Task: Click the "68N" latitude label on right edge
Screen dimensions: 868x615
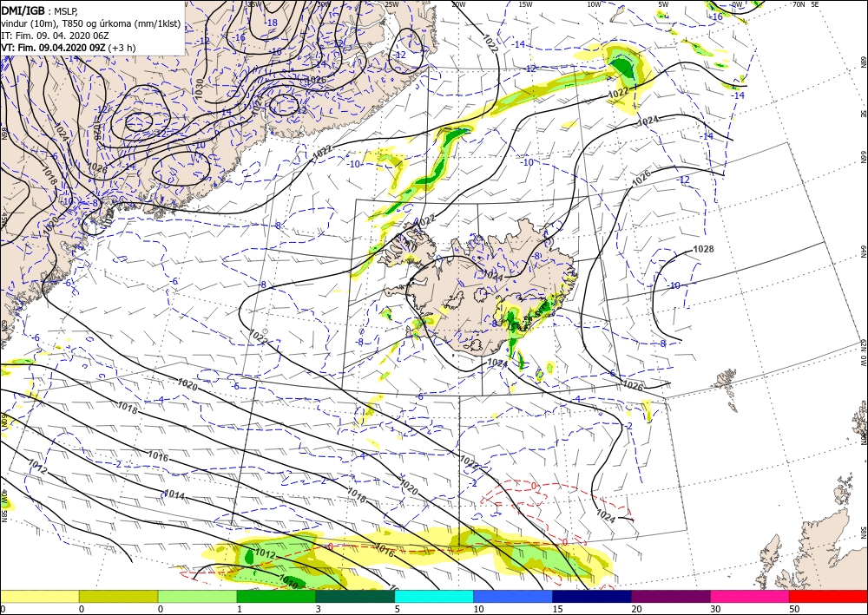Action: [863, 62]
